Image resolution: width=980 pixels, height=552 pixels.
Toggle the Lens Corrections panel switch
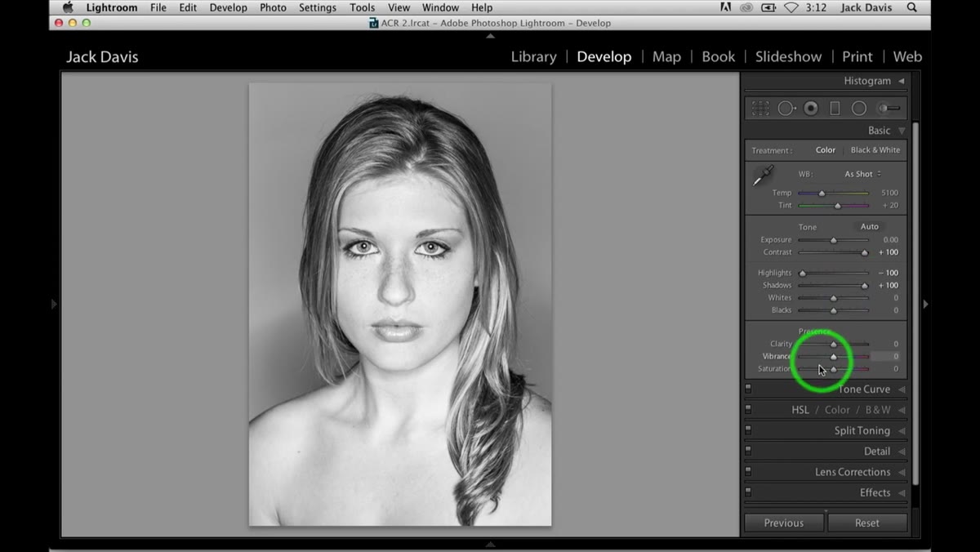point(748,472)
